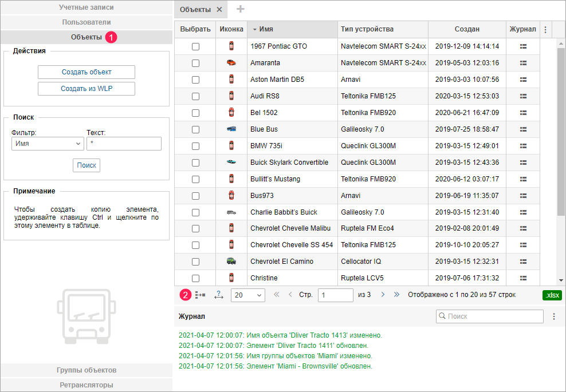Screen dimensions: 566x392
Task: Click the auto-fit column width icon
Action: 218,295
